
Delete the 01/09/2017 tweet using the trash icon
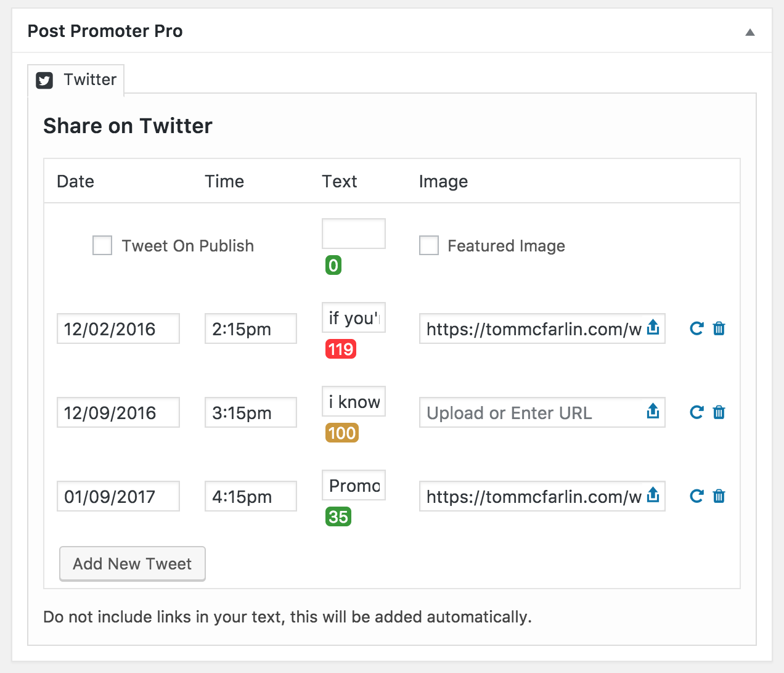719,496
